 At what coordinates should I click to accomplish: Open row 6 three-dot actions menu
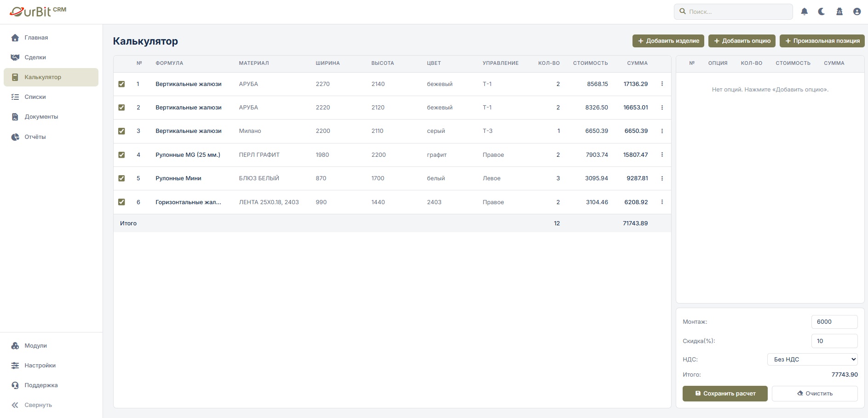point(662,202)
